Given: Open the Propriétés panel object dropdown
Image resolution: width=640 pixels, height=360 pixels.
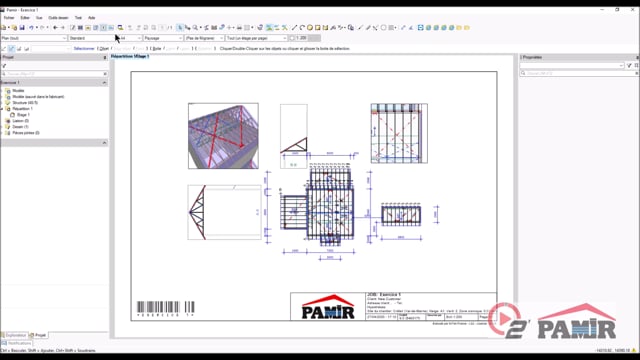Looking at the screenshot, I should coord(572,65).
